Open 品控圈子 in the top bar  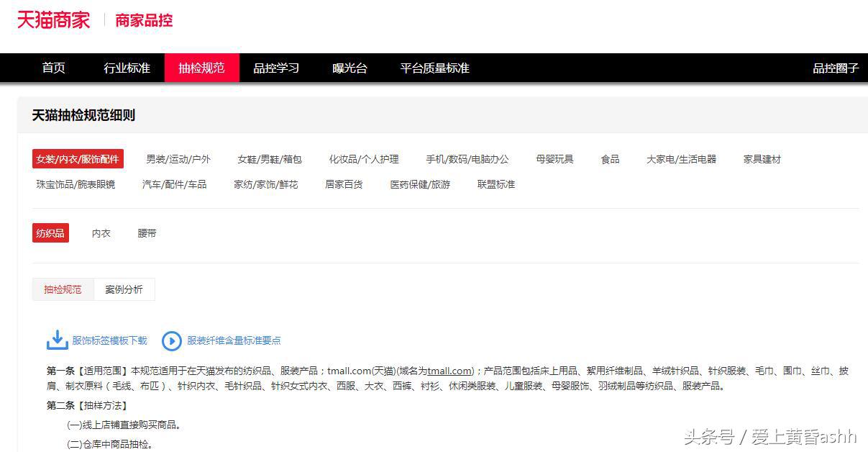pos(836,68)
